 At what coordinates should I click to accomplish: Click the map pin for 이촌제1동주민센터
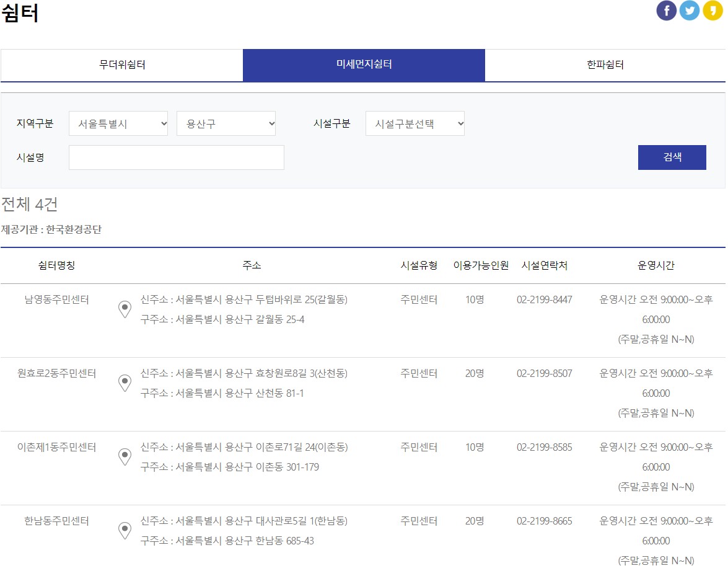coord(125,456)
